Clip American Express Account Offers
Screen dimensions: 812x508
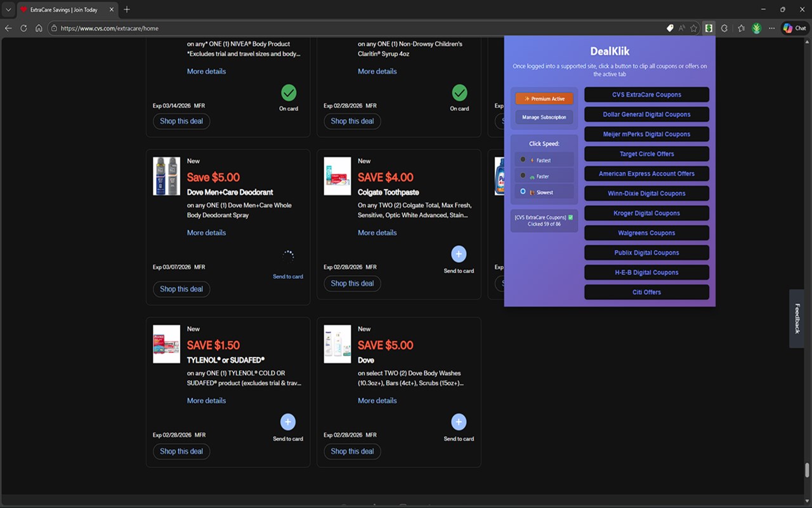[x=646, y=173]
